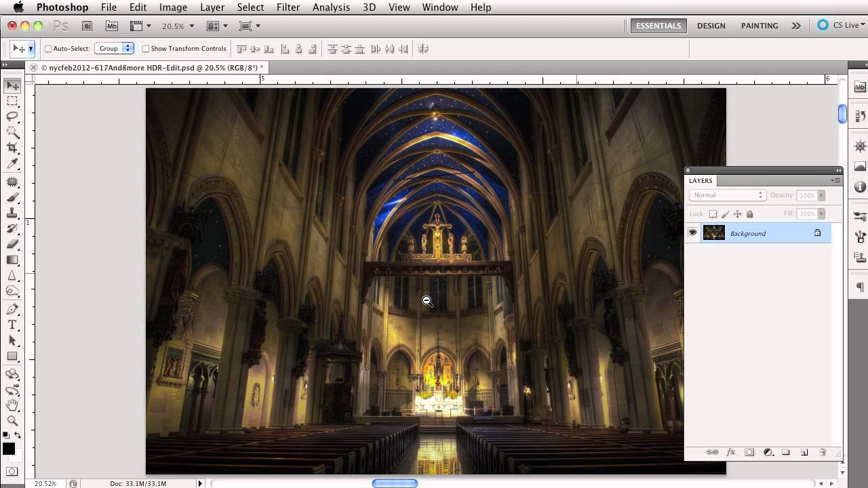The width and height of the screenshot is (868, 488).
Task: Open the File menu
Action: click(x=108, y=7)
